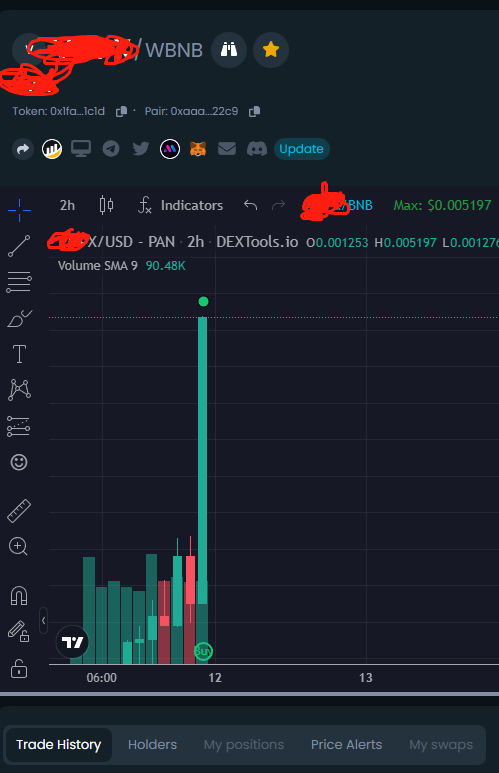The height and width of the screenshot is (773, 499).
Task: Click the 06:00 time axis label
Action: point(102,677)
